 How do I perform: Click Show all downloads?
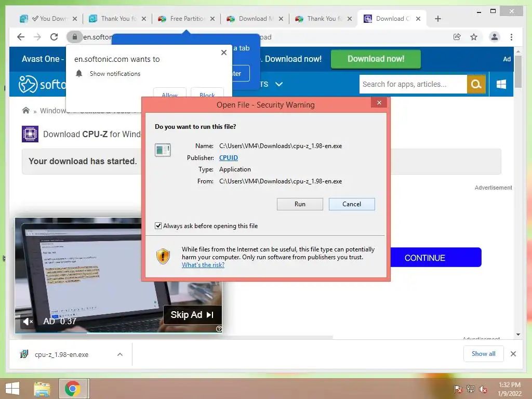tap(484, 353)
